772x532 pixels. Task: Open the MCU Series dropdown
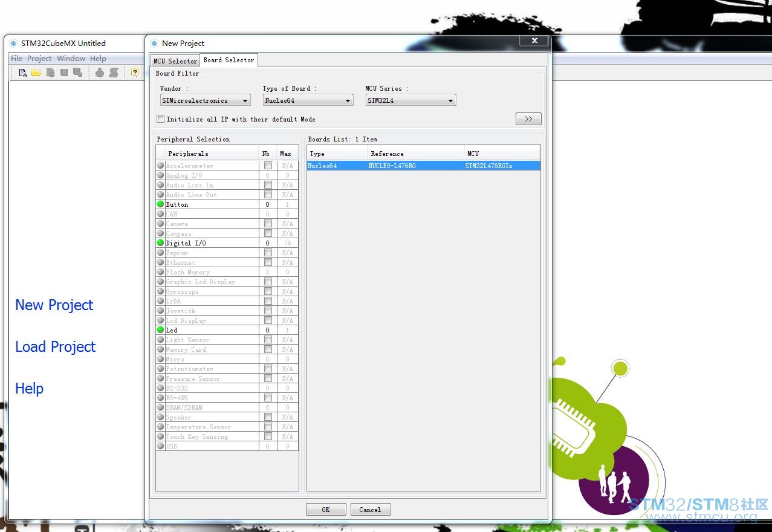tap(410, 100)
